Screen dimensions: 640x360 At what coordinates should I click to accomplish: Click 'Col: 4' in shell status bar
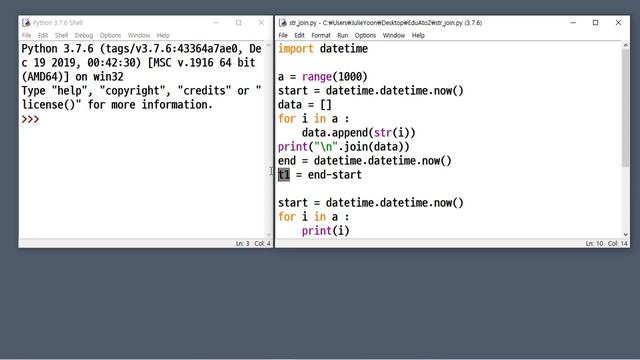coord(262,244)
